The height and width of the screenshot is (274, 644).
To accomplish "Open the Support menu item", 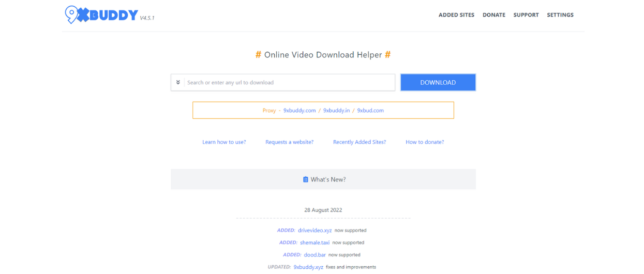I will [526, 15].
